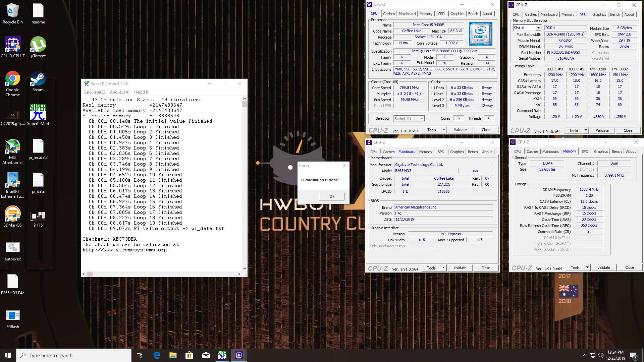Image resolution: width=644 pixels, height=362 pixels.
Task: Launch CPUID CPU-Z desktop shortcut
Action: 13,47
